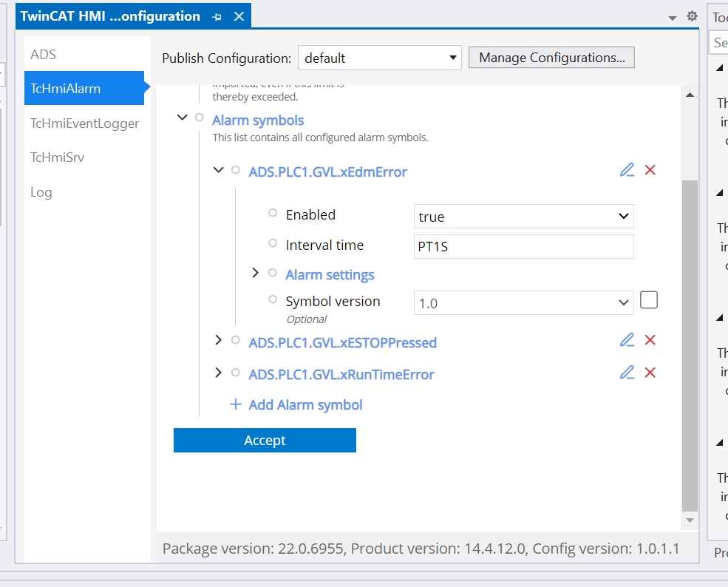Viewport: 728px width, 587px height.
Task: Click the circle marker beside Alarm settings
Action: tap(273, 273)
